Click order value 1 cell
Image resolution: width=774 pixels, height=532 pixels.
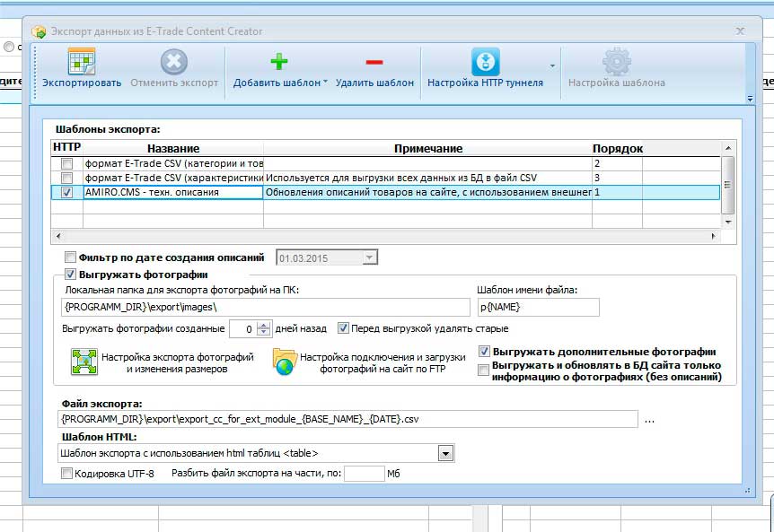[x=617, y=192]
